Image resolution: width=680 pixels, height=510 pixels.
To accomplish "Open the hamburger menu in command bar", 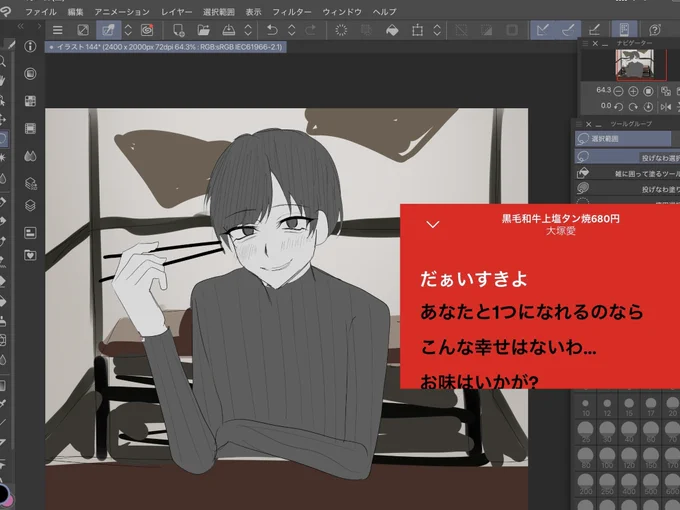I will pos(58,30).
